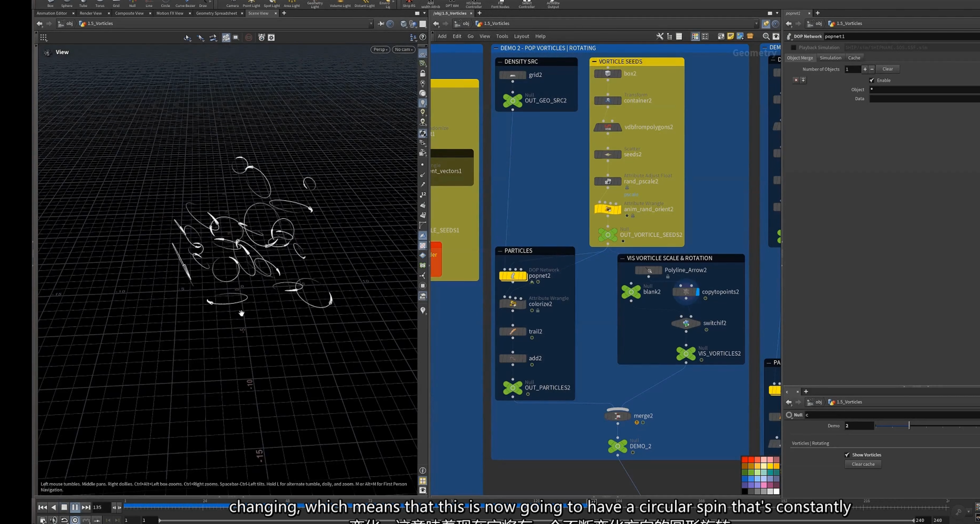
Task: Toggle the Show Vorticles checkbox
Action: click(x=847, y=455)
